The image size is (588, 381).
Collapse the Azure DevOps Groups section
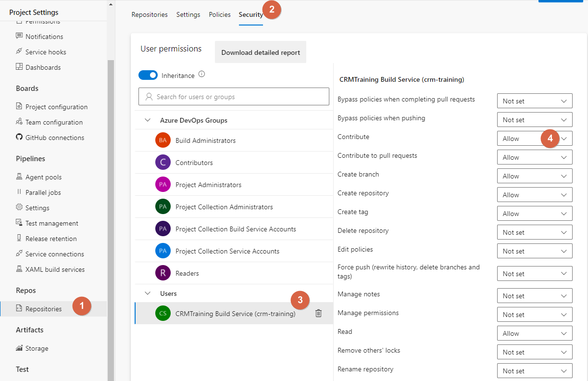(148, 120)
